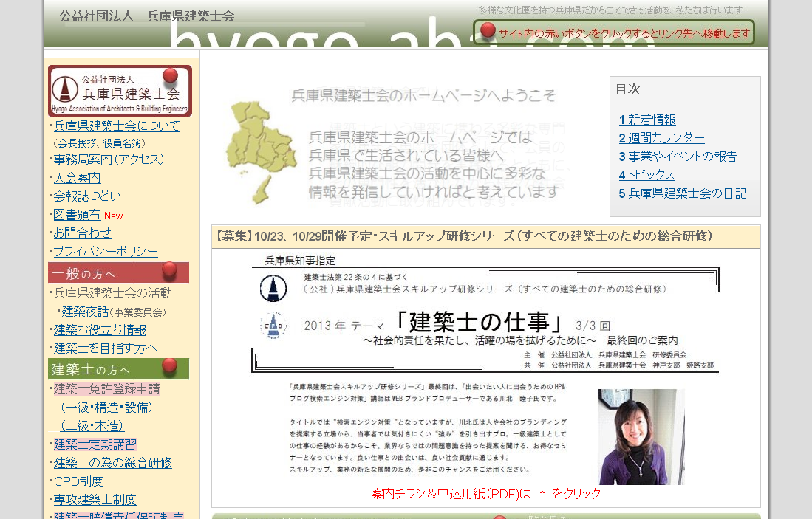Open 建築士の為の総合研修 link
Screen dimensions: 812x519
pyautogui.click(x=112, y=463)
